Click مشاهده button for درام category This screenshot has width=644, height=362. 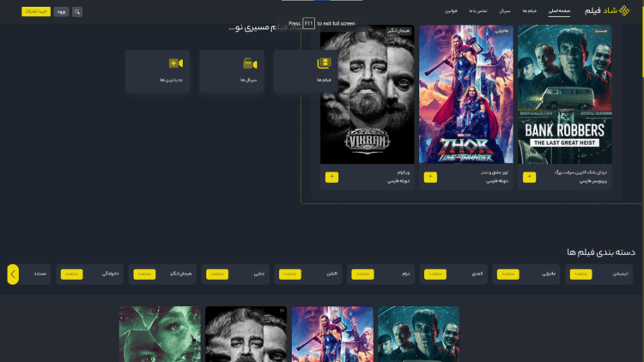pyautogui.click(x=362, y=275)
